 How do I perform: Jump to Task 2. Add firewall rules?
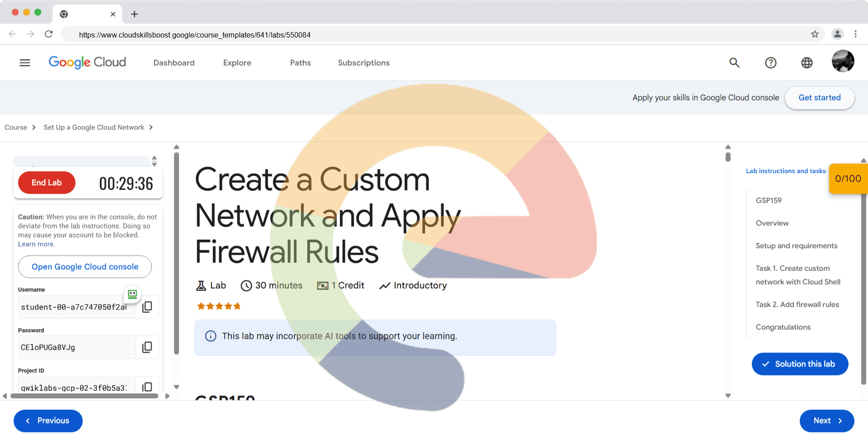797,304
